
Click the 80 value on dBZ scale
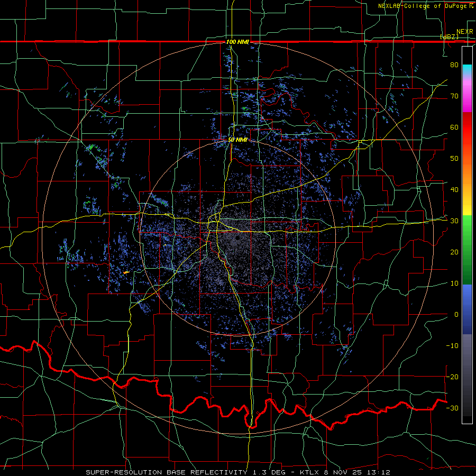(x=454, y=65)
